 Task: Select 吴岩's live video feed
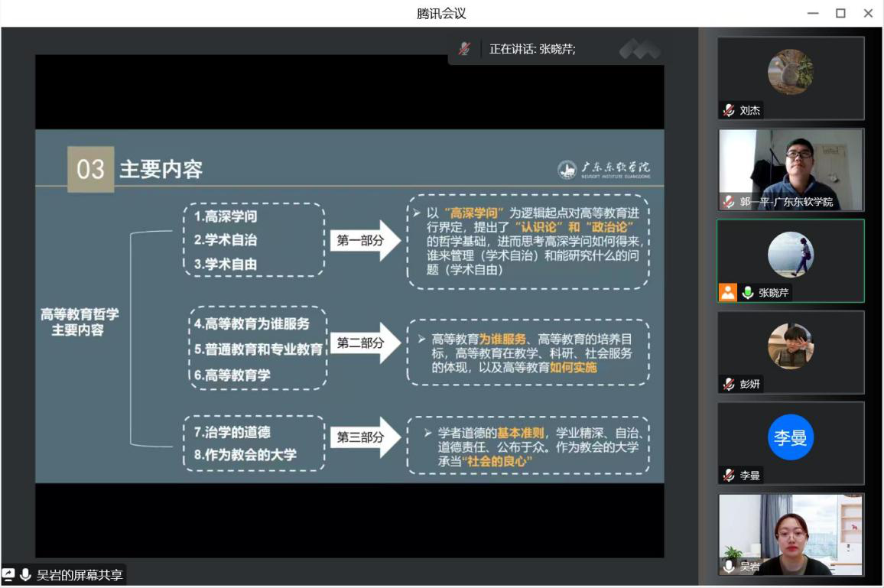click(x=791, y=535)
